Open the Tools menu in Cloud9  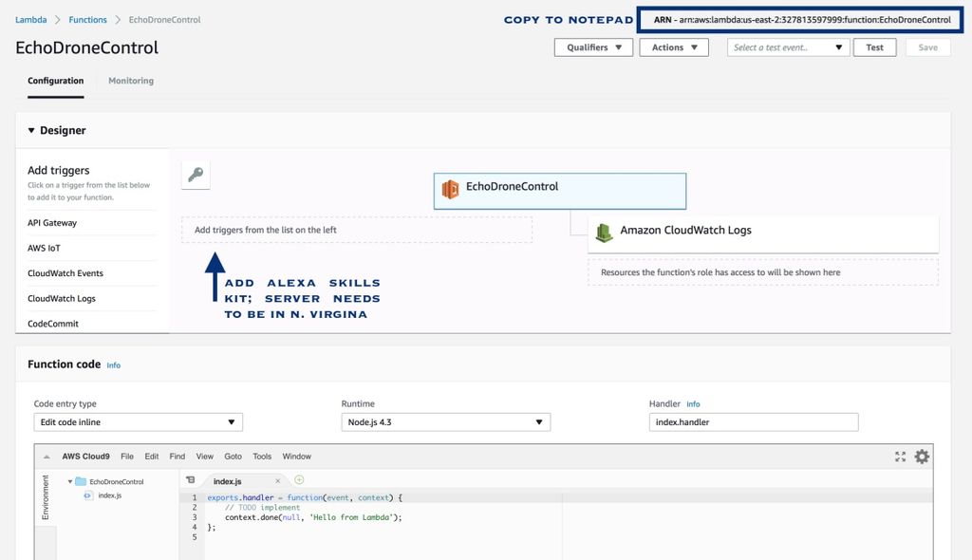coord(262,457)
